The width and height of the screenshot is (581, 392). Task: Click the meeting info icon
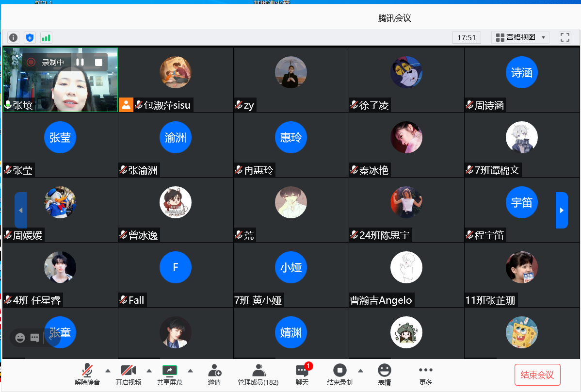[x=14, y=37]
